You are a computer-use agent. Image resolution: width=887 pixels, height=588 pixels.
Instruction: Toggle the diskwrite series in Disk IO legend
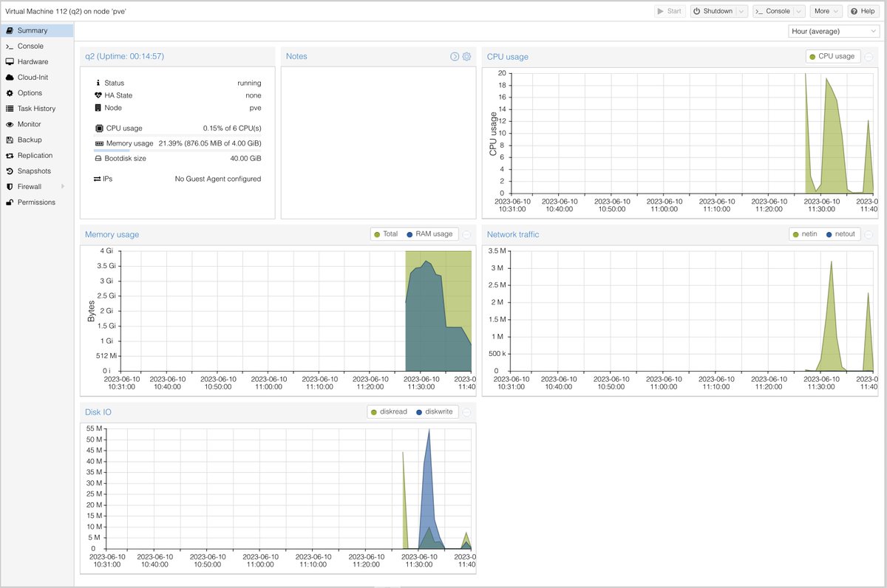pyautogui.click(x=437, y=411)
